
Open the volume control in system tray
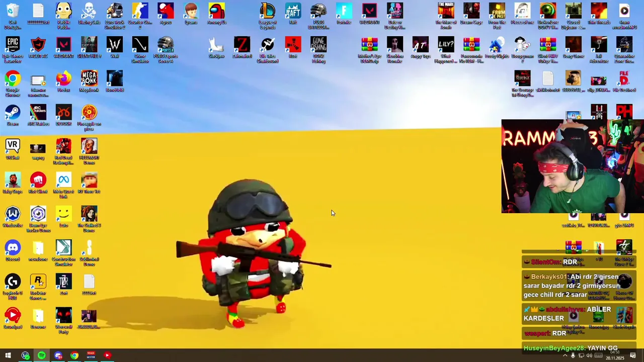pyautogui.click(x=589, y=355)
